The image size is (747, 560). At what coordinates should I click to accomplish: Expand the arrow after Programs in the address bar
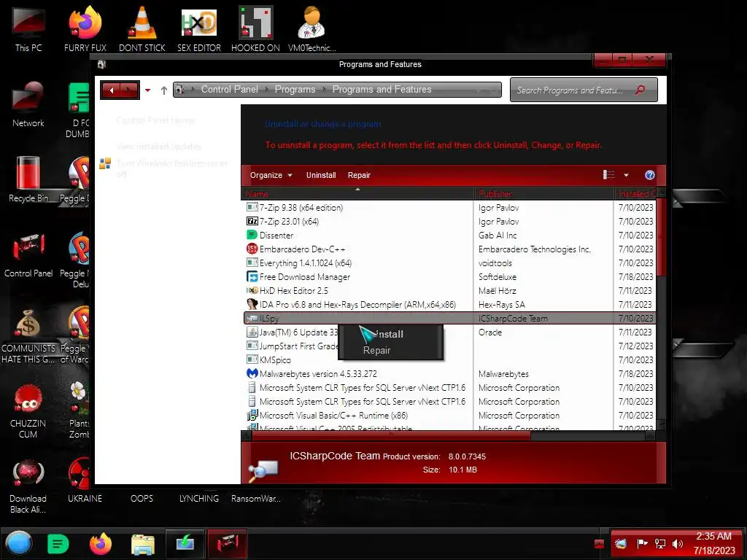pos(324,90)
